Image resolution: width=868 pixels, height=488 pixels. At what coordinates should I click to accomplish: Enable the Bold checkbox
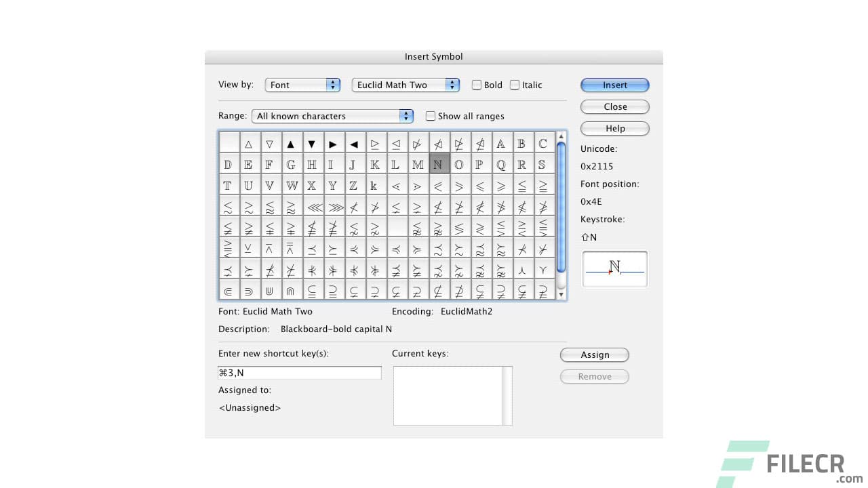coord(477,85)
